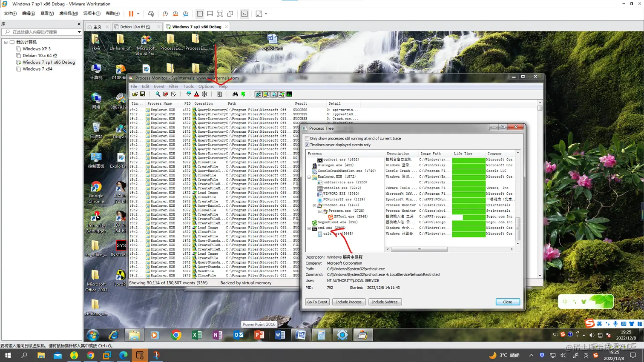The image size is (644, 362).
Task: Collapse Procmon.exe (2728) tree node
Action: pos(319,211)
